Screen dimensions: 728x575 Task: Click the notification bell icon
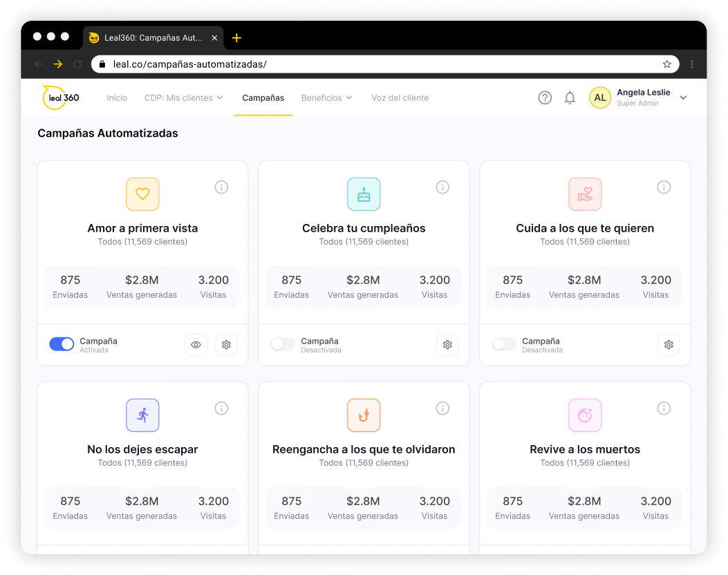tap(570, 97)
